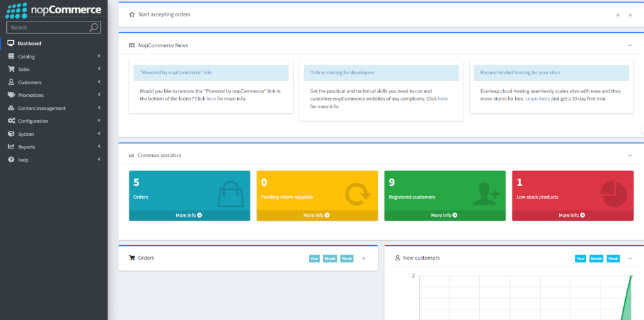Show New customers chart by Year
The width and height of the screenshot is (644, 320).
(x=580, y=259)
